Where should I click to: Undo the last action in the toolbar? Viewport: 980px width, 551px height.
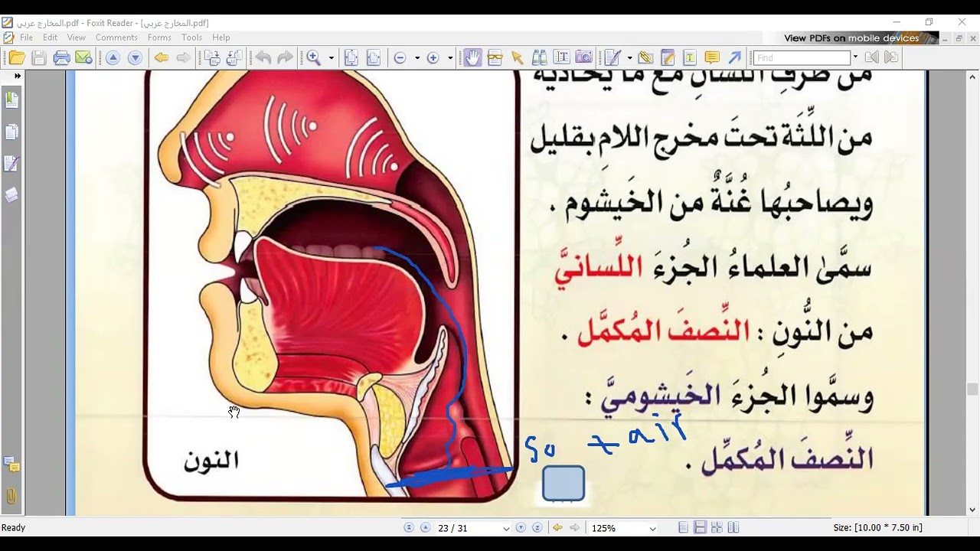[263, 57]
